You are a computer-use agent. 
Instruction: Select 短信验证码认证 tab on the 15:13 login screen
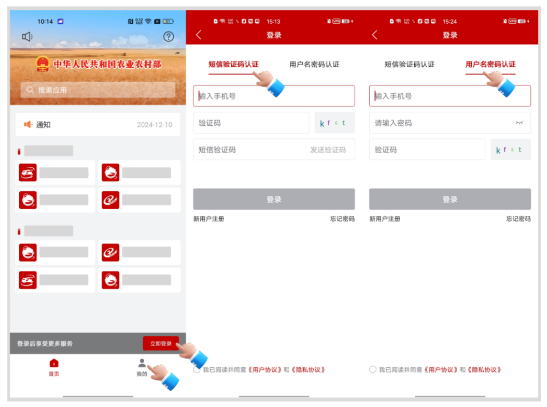(233, 64)
